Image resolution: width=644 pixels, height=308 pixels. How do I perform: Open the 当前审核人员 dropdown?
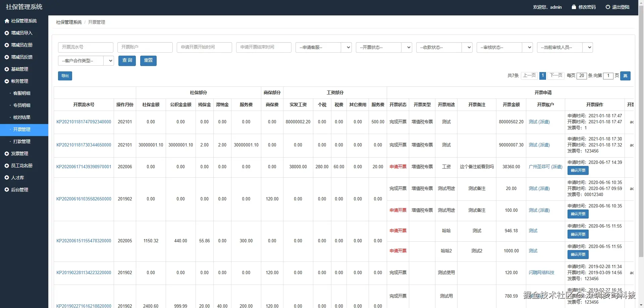(x=565, y=48)
